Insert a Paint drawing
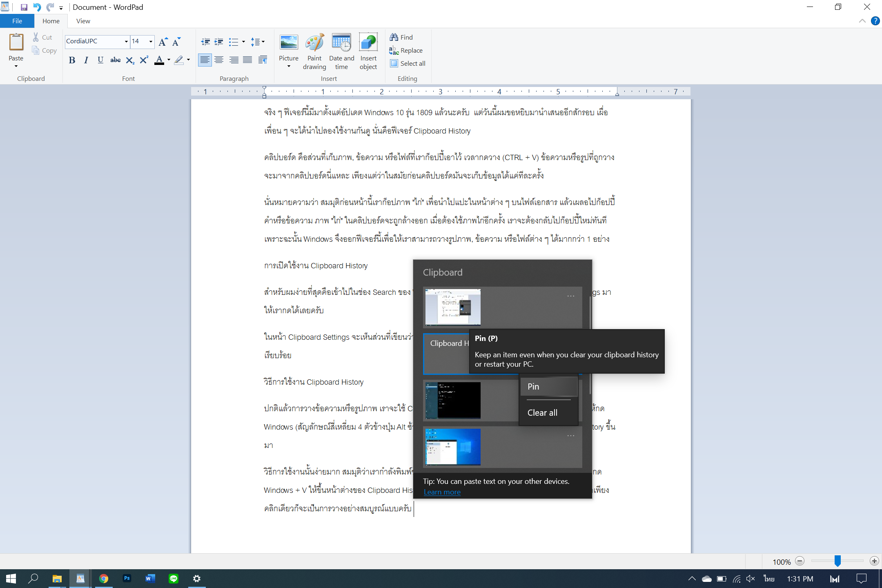Screen dimensions: 882x588 coord(314,51)
